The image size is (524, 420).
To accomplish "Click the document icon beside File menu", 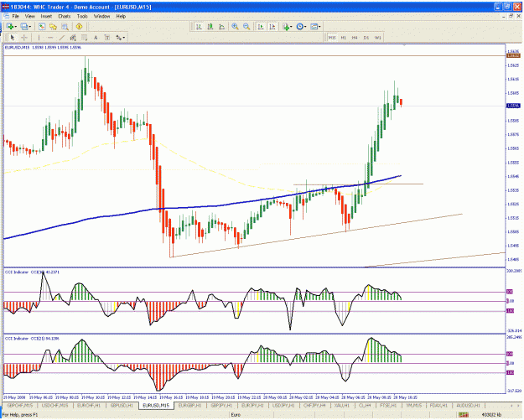I will click(x=6, y=16).
